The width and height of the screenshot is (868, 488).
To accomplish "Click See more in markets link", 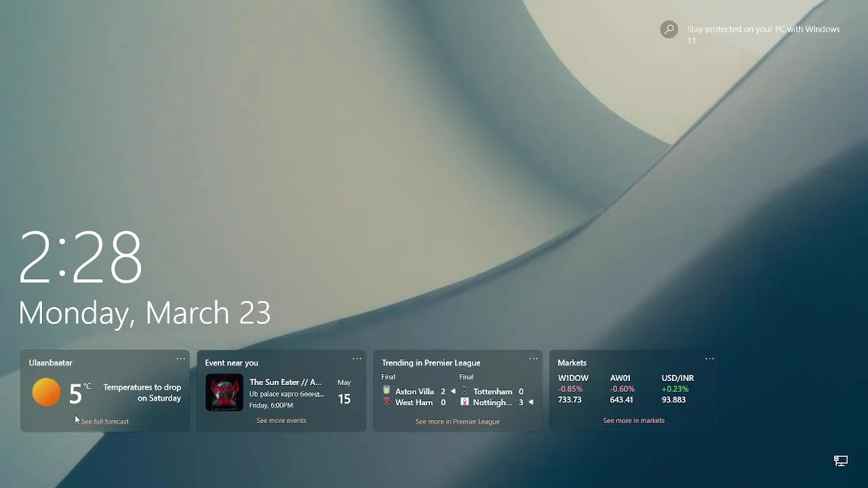I will [x=633, y=421].
